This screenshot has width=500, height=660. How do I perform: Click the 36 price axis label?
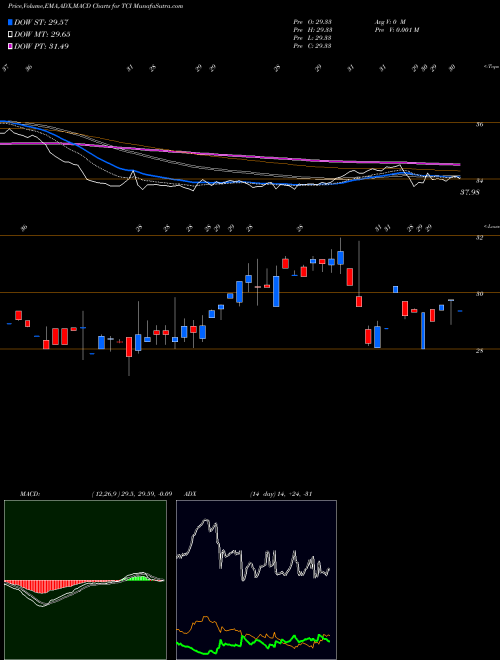479,125
